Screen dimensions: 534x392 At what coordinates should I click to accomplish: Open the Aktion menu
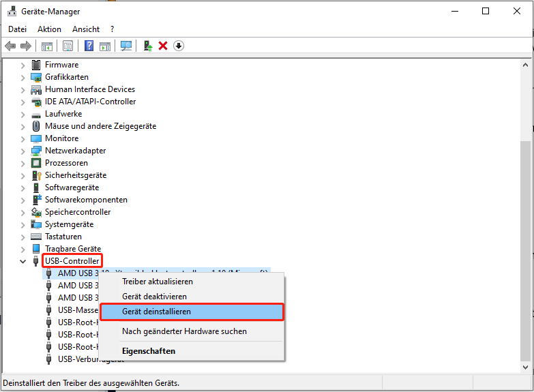click(49, 29)
